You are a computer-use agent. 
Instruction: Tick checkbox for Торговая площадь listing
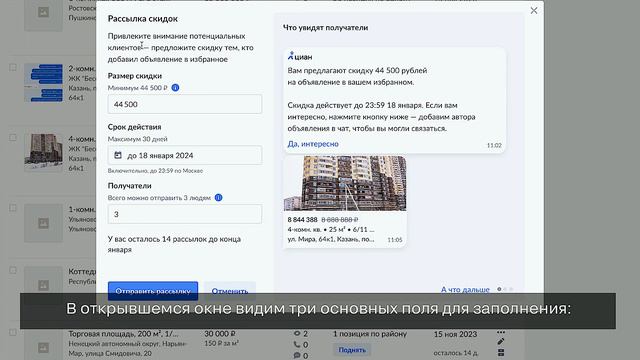(13, 333)
